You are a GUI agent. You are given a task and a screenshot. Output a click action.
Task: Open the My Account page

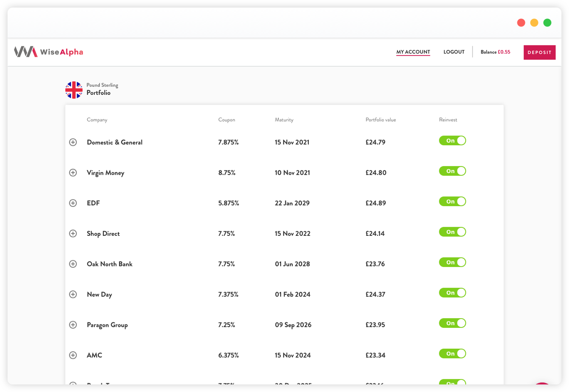413,52
